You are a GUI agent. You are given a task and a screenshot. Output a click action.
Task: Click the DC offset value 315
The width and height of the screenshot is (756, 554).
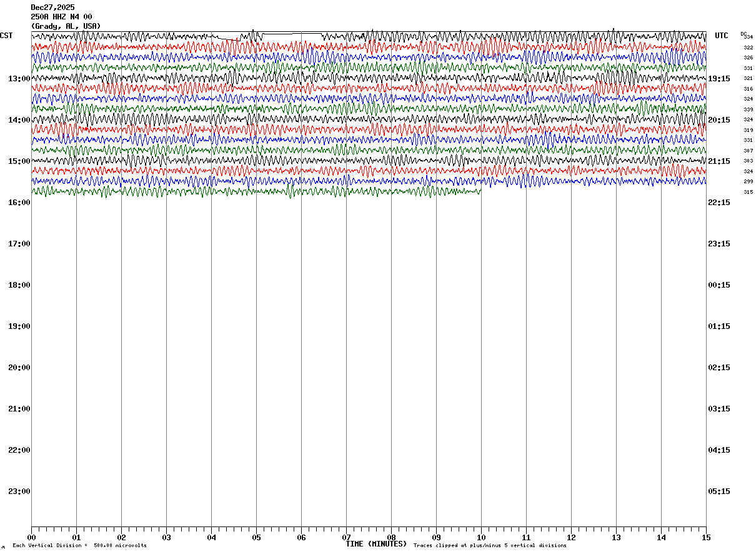click(749, 192)
